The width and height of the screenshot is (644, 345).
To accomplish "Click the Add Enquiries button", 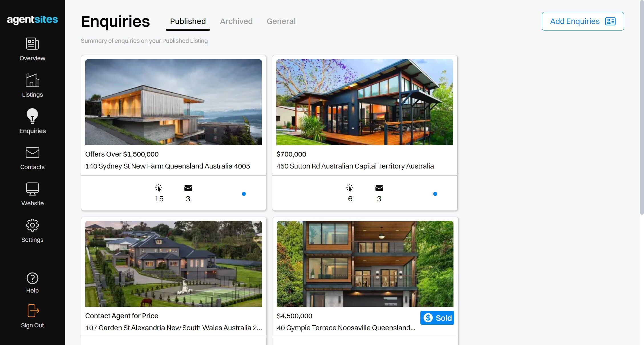I will [x=583, y=21].
